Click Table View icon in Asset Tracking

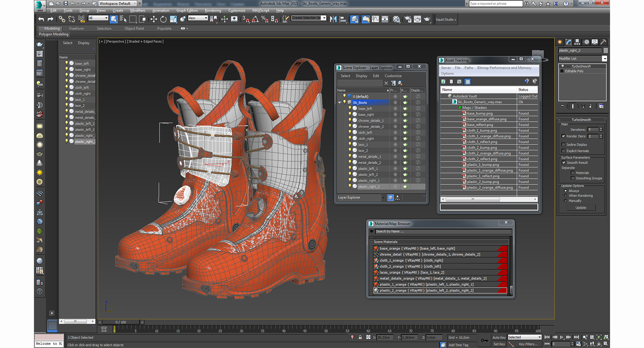pyautogui.click(x=468, y=81)
